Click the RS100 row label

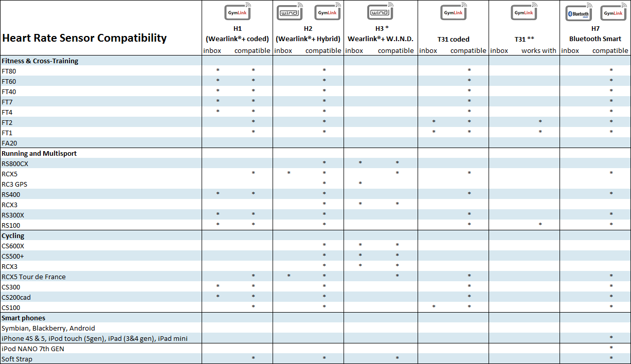pos(11,225)
